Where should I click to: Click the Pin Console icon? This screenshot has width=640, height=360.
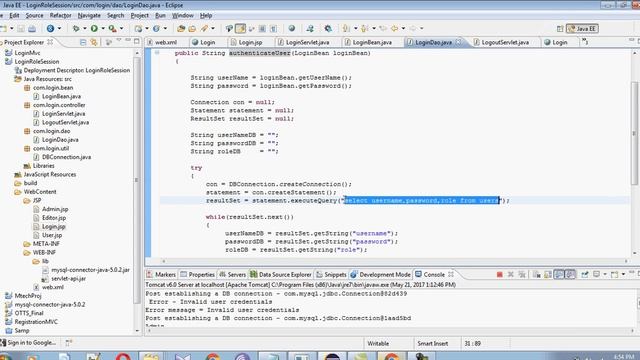pos(584,275)
